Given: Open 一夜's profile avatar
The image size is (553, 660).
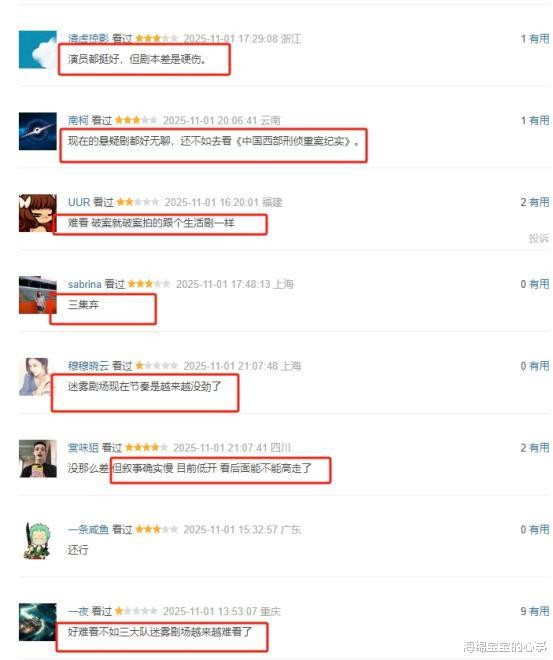Looking at the screenshot, I should coord(38,622).
